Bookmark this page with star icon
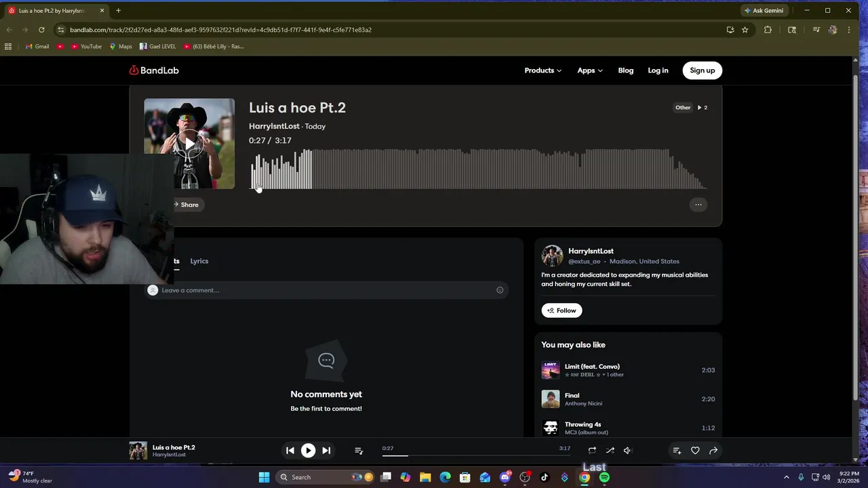Screen dimensions: 868x488 point(745,30)
